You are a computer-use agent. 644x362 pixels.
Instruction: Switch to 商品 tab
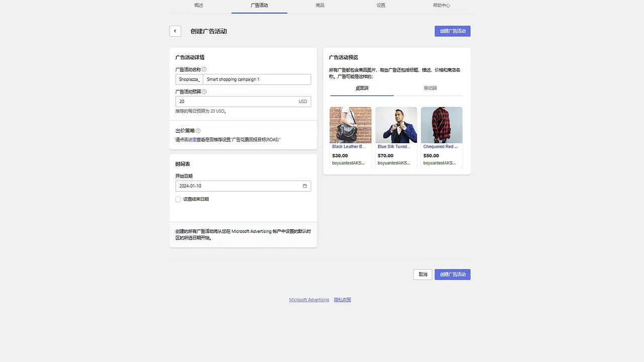pos(320,6)
